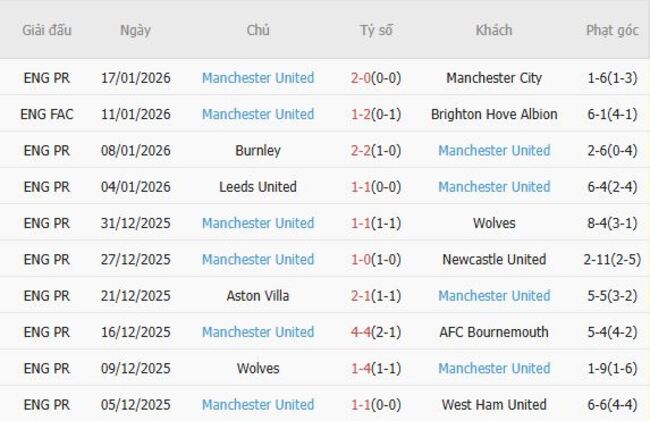Open the 1-0 score against Newcastle
650x421 pixels.
[376, 260]
